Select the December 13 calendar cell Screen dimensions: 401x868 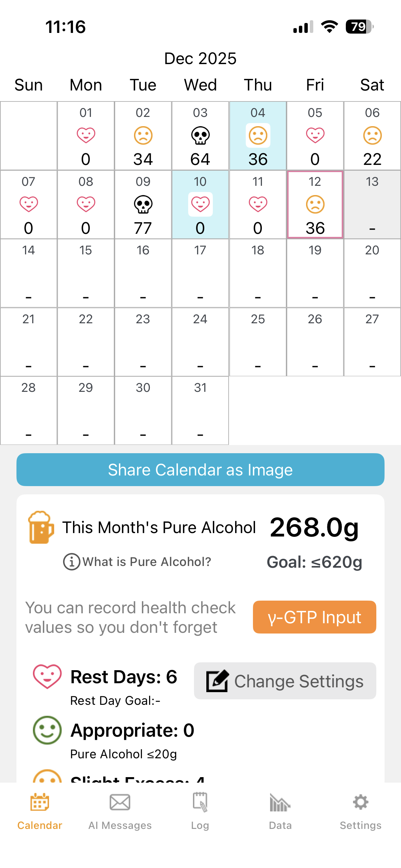coord(372,205)
